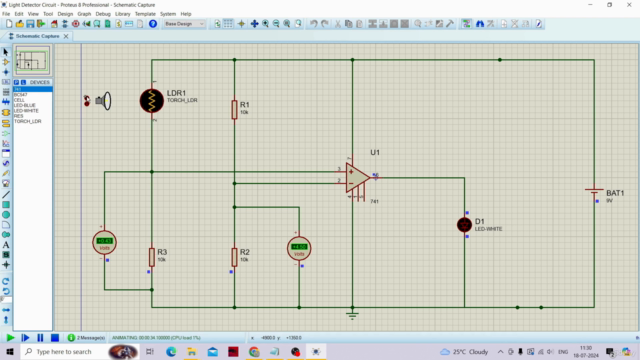Click the Undo arrow icon
Screen dimensions: 640x360
coord(313,24)
